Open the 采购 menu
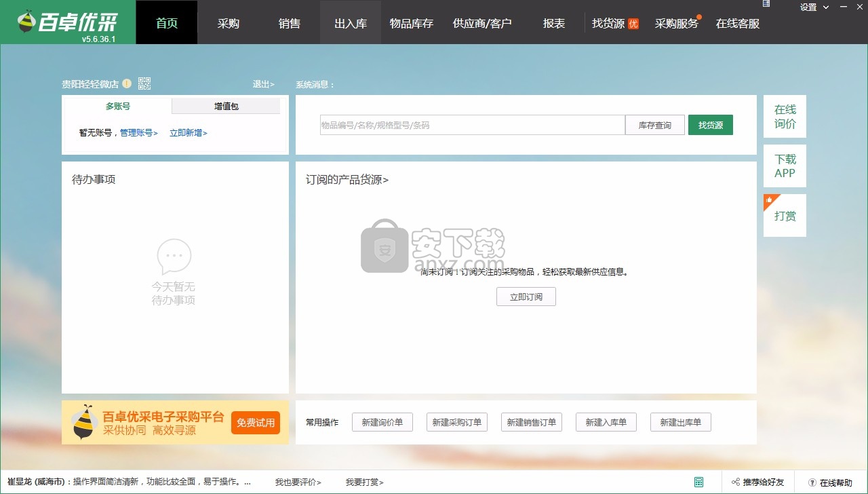Screen dimensions: 868x494 (x=229, y=23)
